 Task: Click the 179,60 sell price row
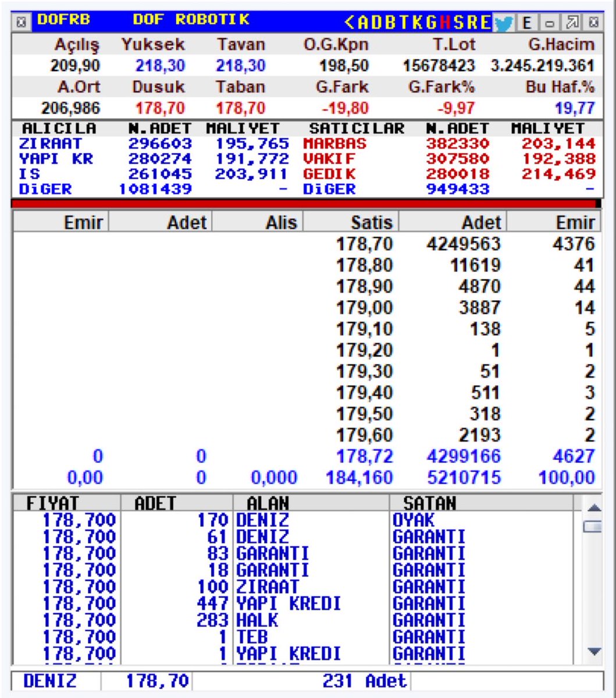tap(365, 435)
